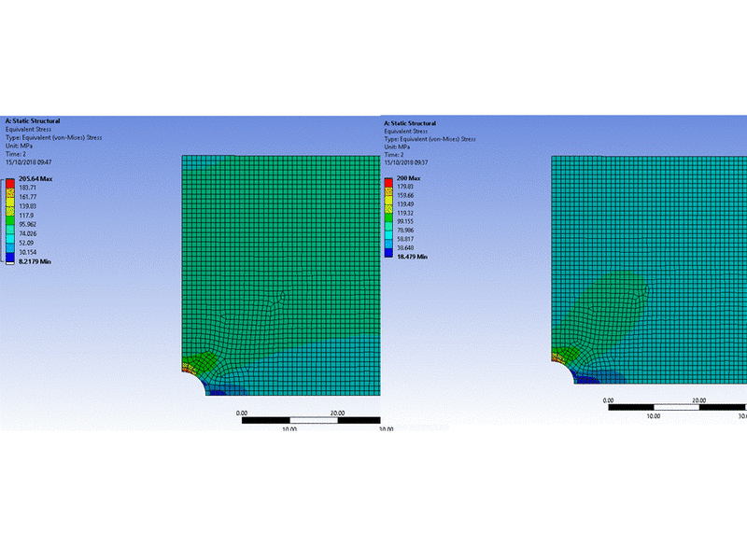
Task: Select the '183.71' legend value
Action: coord(28,188)
